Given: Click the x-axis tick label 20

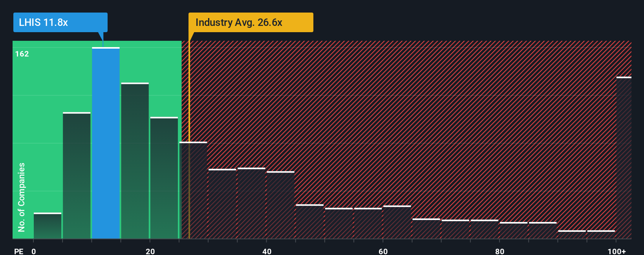Looking at the screenshot, I should [x=150, y=251].
